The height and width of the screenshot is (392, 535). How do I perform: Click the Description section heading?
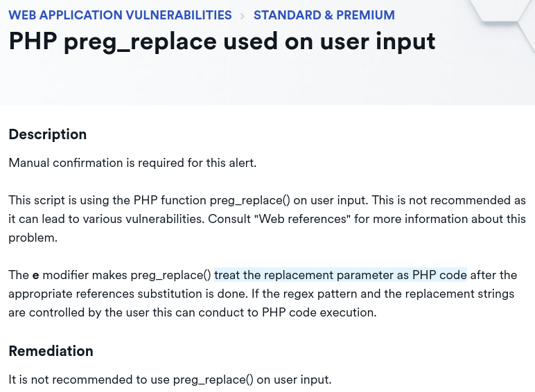pos(47,134)
